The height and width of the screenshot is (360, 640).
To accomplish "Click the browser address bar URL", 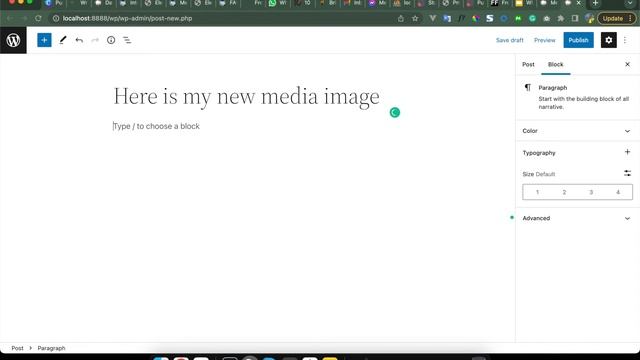I will click(127, 18).
